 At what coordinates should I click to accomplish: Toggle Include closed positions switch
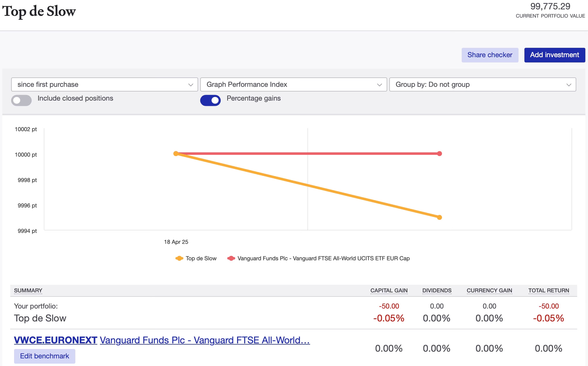click(21, 100)
